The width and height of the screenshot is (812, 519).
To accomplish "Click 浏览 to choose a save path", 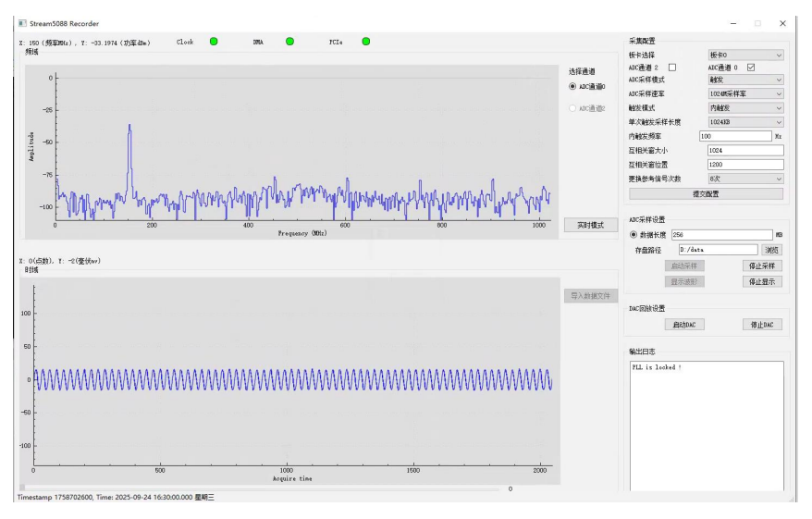I will tap(771, 250).
